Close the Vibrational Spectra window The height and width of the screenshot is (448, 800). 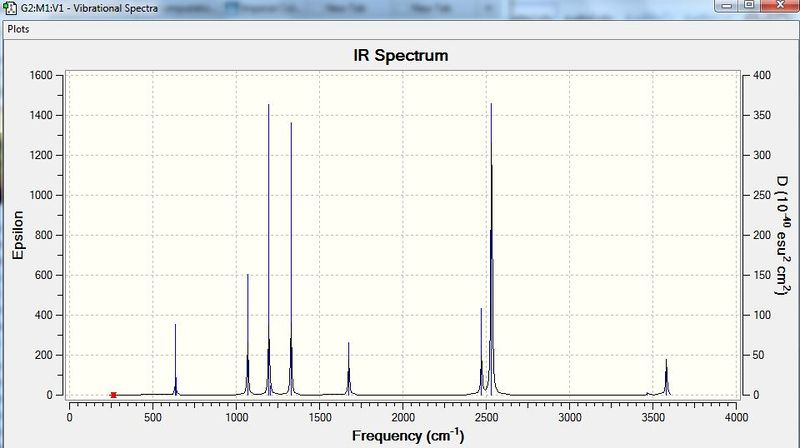[x=780, y=6]
